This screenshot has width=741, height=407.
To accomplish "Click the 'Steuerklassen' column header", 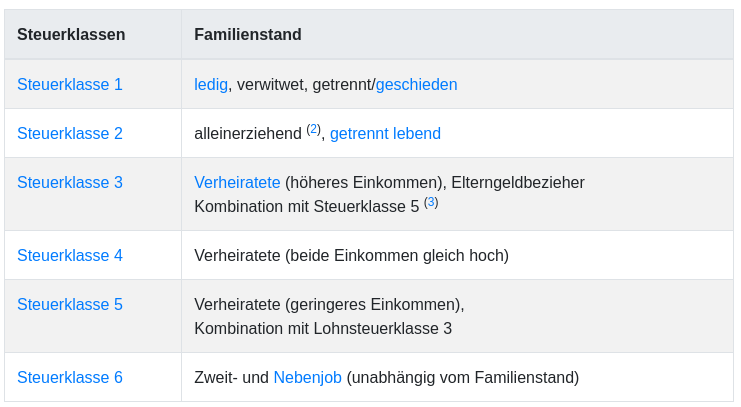I will (x=71, y=35).
